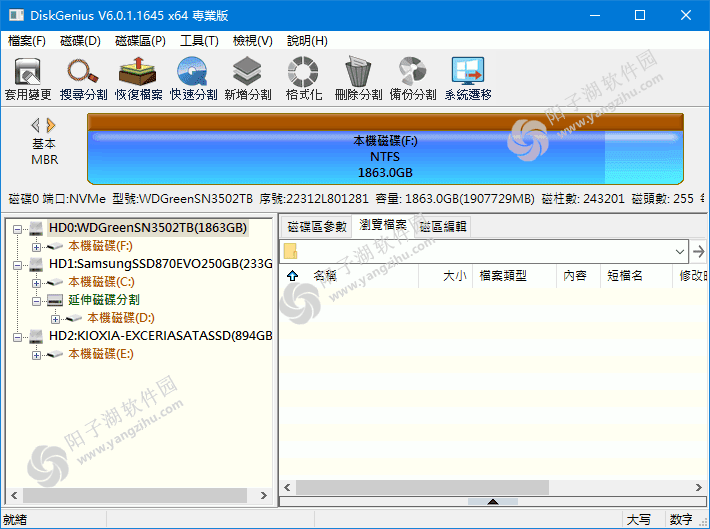Select HD1:SamsungSSD870EVO250GB in tree

click(160, 264)
